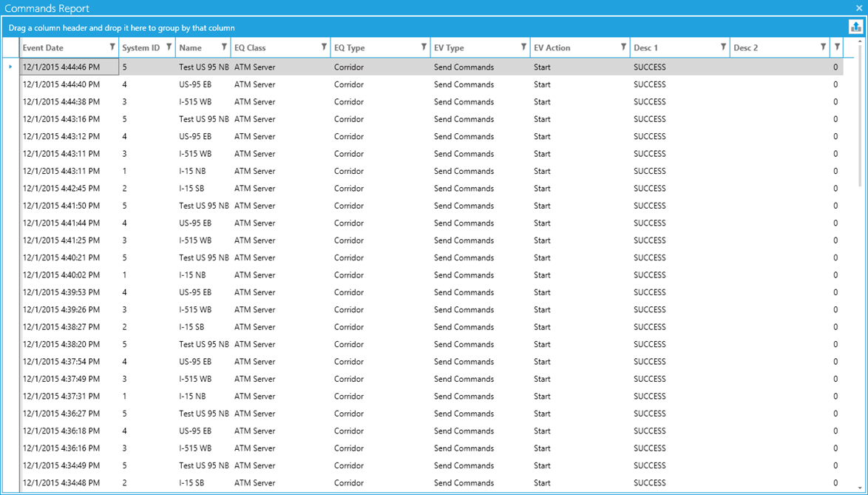Close the Commands Report window
Viewport: 868px width, 495px height.
(859, 8)
